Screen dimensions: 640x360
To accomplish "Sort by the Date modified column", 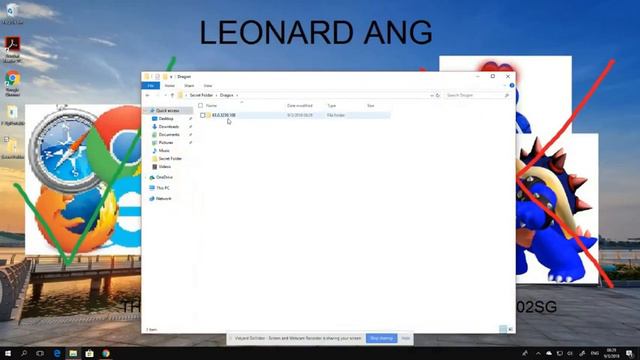I will coord(300,105).
